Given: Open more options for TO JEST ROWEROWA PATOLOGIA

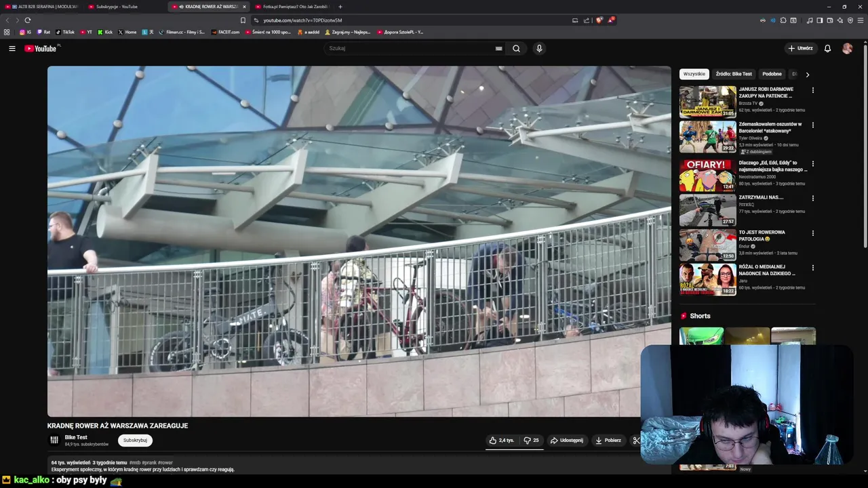Looking at the screenshot, I should [812, 232].
